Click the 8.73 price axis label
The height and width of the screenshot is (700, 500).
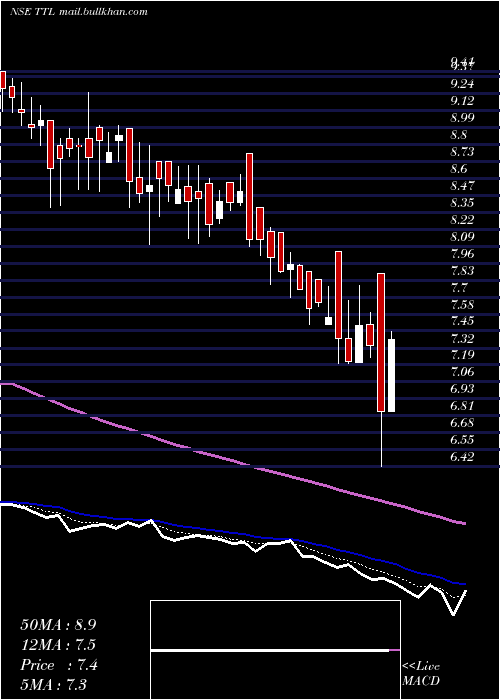pyautogui.click(x=463, y=152)
